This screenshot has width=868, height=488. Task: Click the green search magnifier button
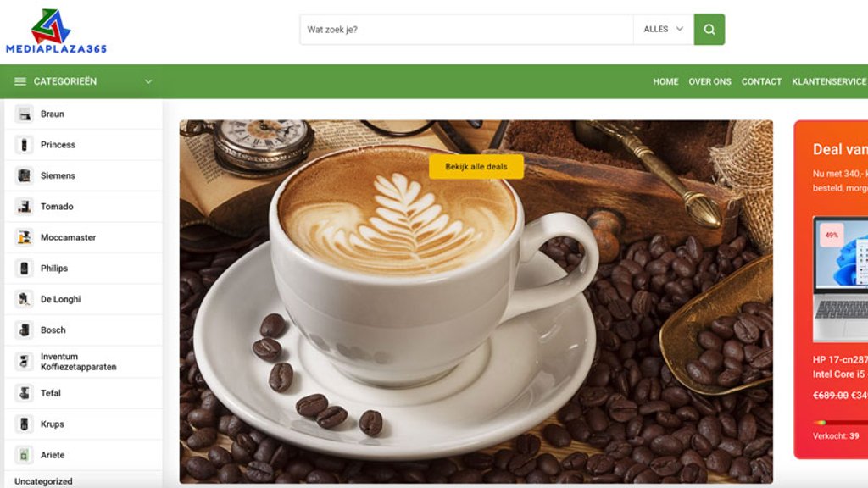(x=709, y=30)
